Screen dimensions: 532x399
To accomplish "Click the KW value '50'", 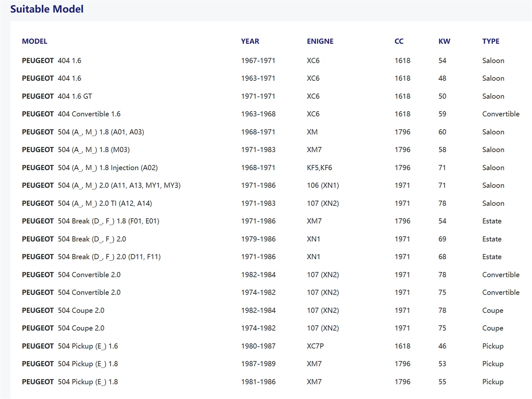I will (x=442, y=96).
